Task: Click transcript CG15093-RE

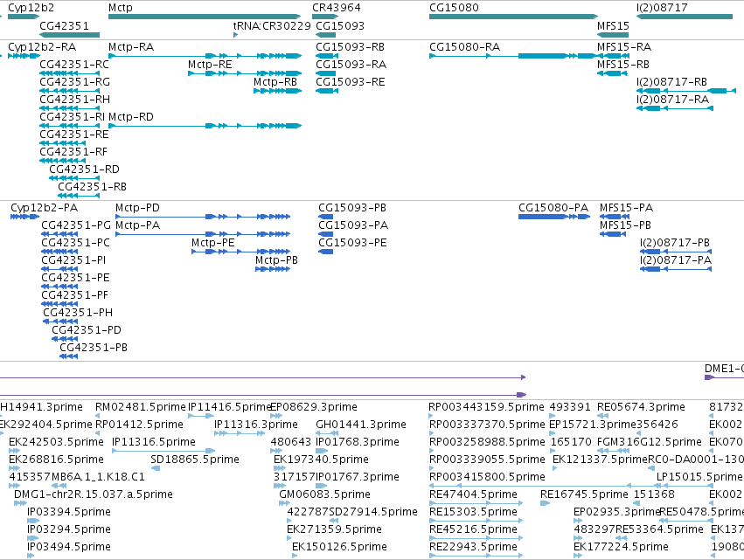Action: click(x=351, y=82)
